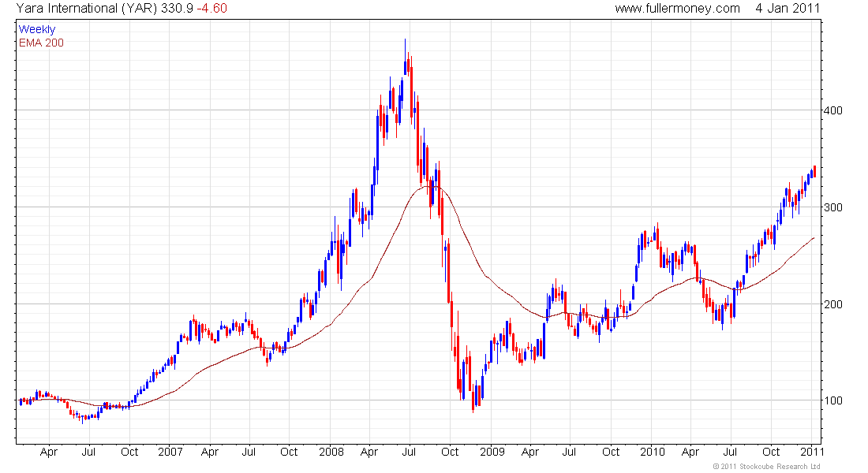Click the 100 price axis label
The height and width of the screenshot is (473, 868).
tap(832, 400)
